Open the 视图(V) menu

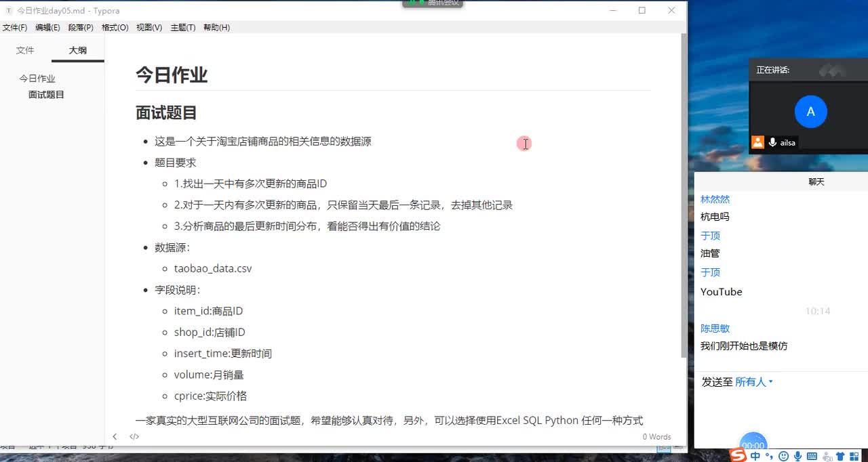[149, 28]
